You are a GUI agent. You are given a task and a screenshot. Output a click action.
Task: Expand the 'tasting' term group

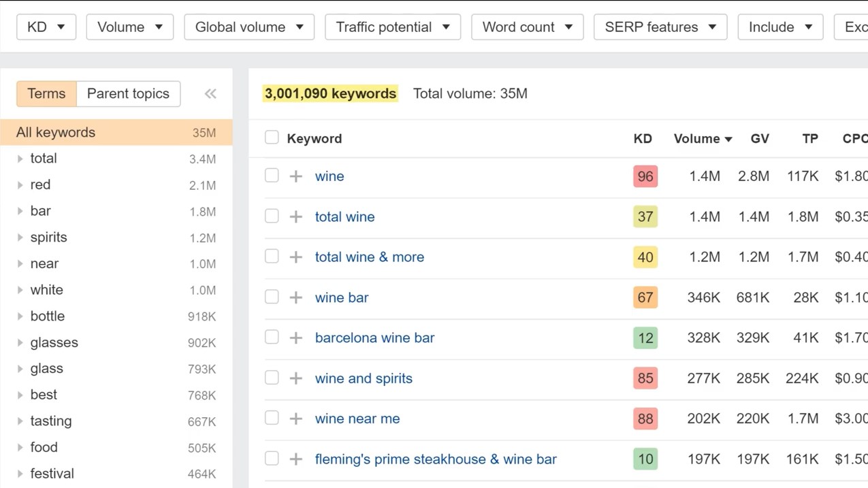tap(20, 421)
